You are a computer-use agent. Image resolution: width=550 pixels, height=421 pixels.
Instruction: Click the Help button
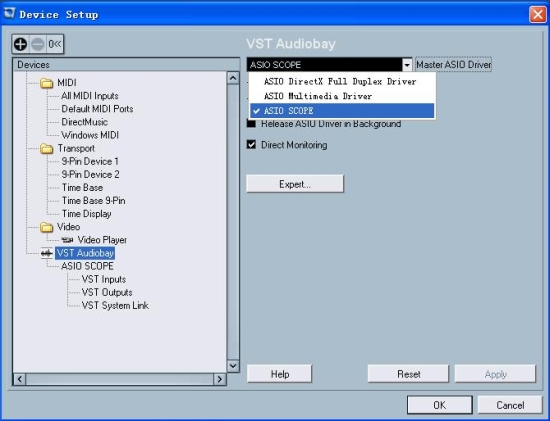pos(280,374)
